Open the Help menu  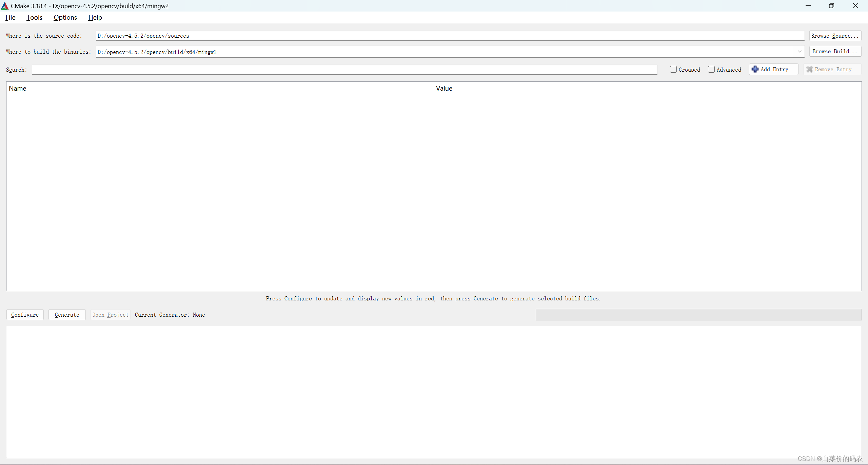coord(95,17)
